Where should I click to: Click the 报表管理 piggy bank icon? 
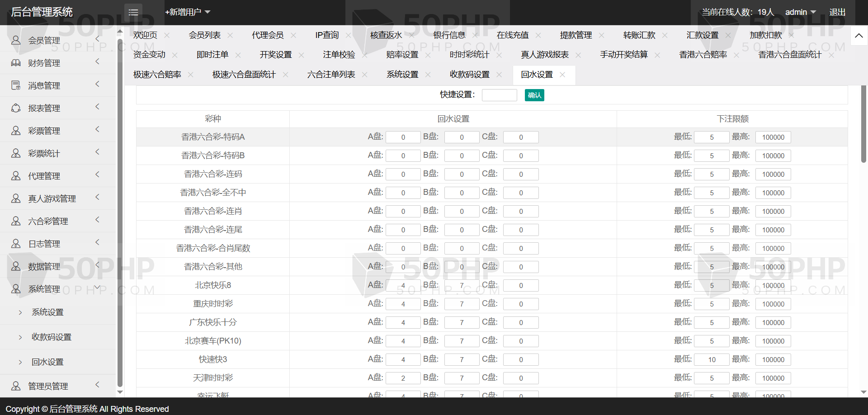[16, 108]
